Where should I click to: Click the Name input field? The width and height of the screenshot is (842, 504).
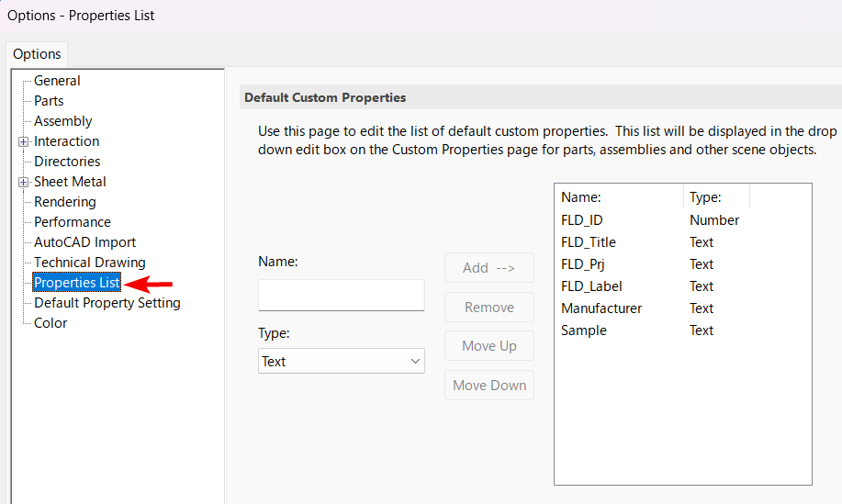coord(342,296)
